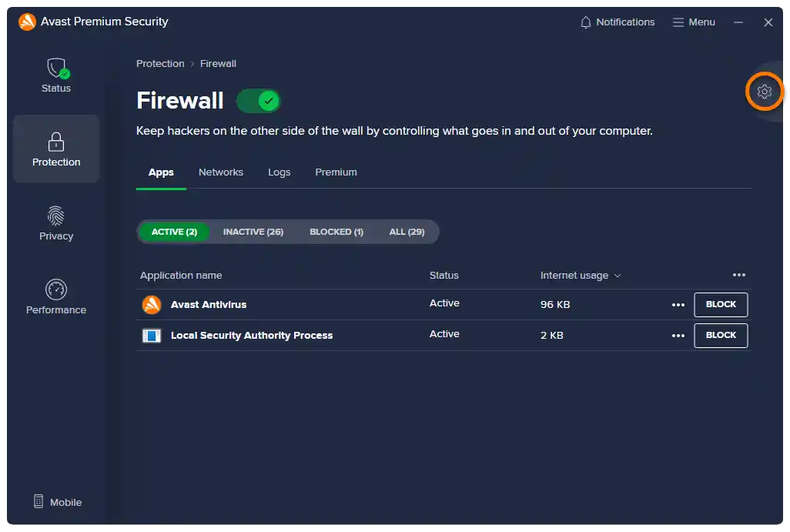Open the Performance gauge section
790x532 pixels.
(56, 297)
